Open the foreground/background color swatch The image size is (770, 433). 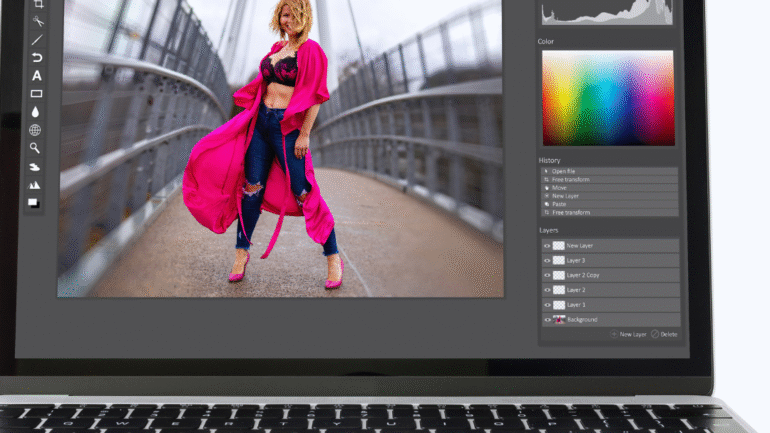click(33, 203)
